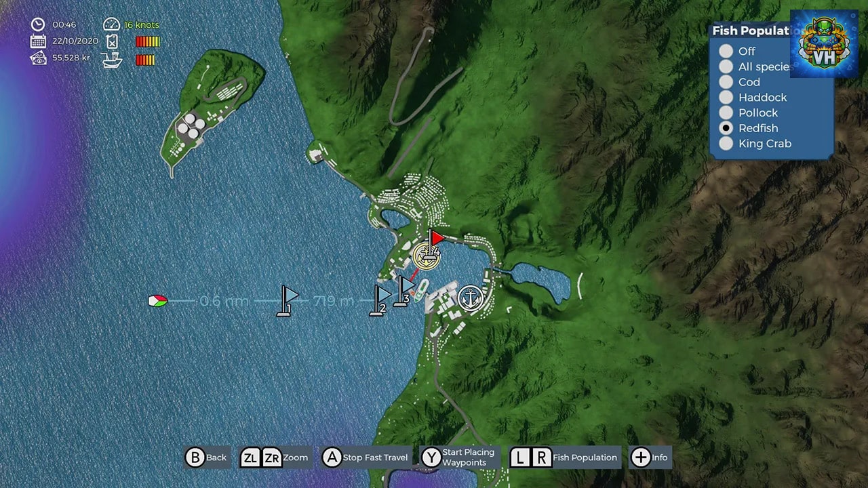Click the L button for previous fish population
This screenshot has height=488, width=868.
click(x=520, y=457)
